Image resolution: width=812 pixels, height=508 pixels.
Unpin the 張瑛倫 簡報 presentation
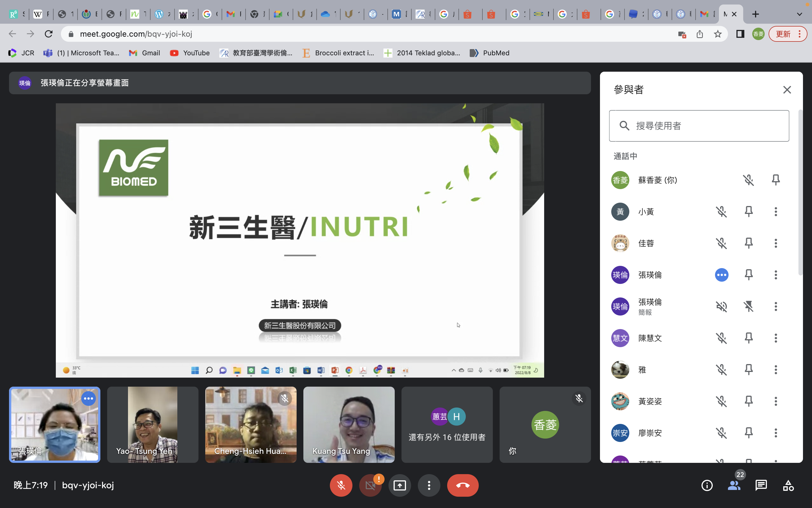(x=749, y=306)
